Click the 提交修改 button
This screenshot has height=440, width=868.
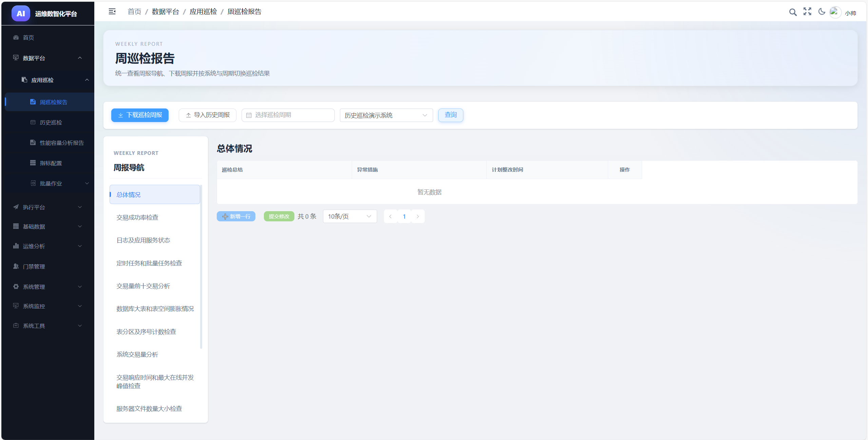click(279, 216)
